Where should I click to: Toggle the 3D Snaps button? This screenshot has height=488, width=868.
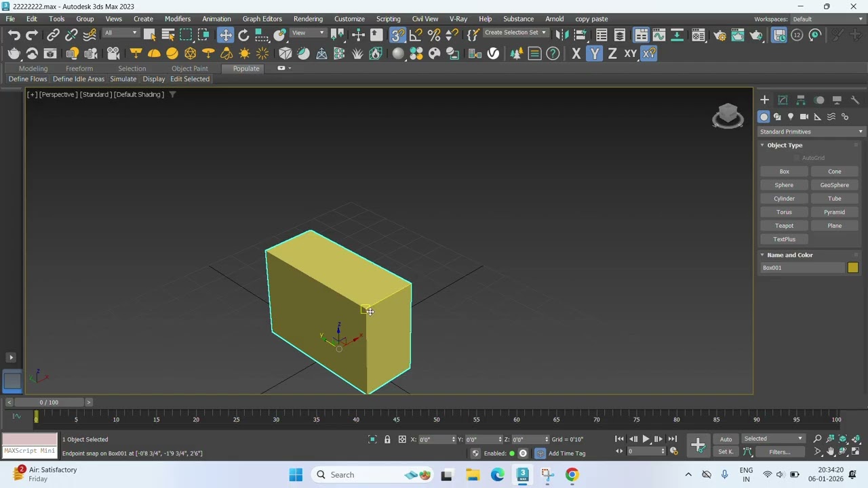397,35
